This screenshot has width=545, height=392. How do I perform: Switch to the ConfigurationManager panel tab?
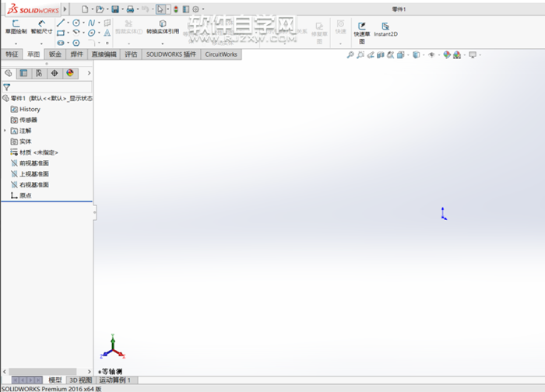click(39, 73)
